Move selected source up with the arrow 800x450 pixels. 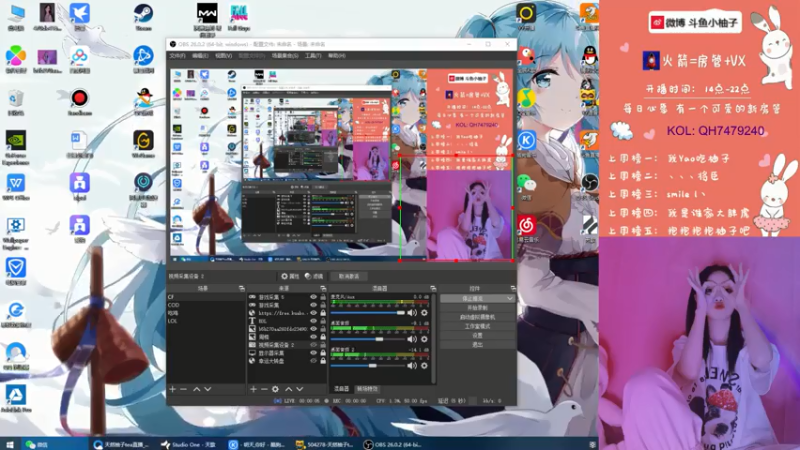click(288, 389)
